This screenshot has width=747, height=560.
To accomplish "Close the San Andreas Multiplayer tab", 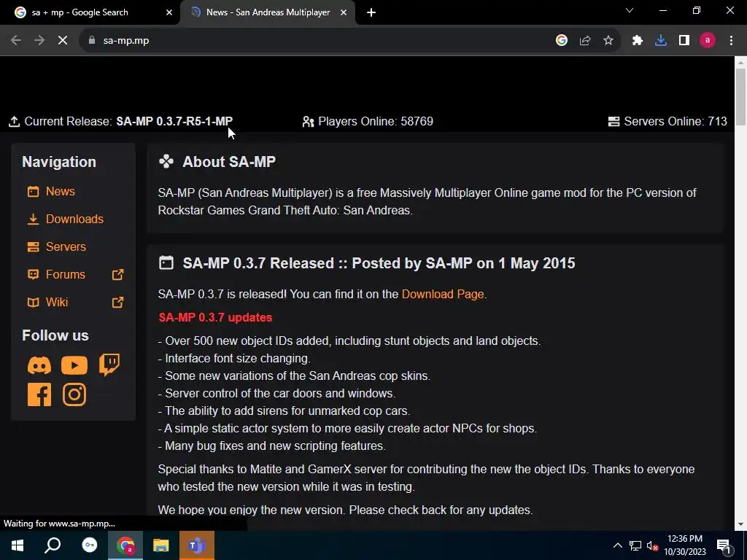I will pos(344,12).
